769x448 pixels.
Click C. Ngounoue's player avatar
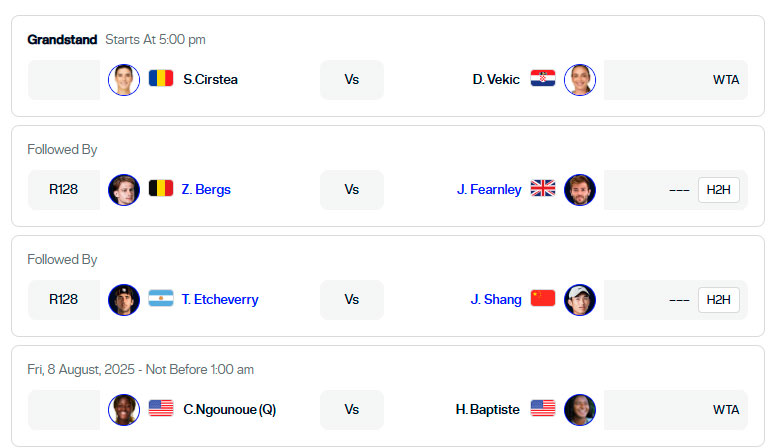tap(124, 410)
